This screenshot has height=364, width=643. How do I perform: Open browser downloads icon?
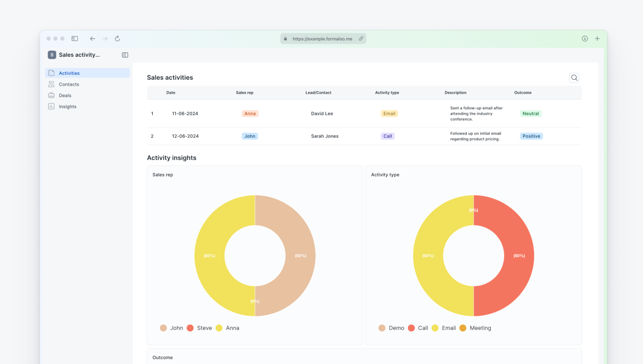[585, 39]
